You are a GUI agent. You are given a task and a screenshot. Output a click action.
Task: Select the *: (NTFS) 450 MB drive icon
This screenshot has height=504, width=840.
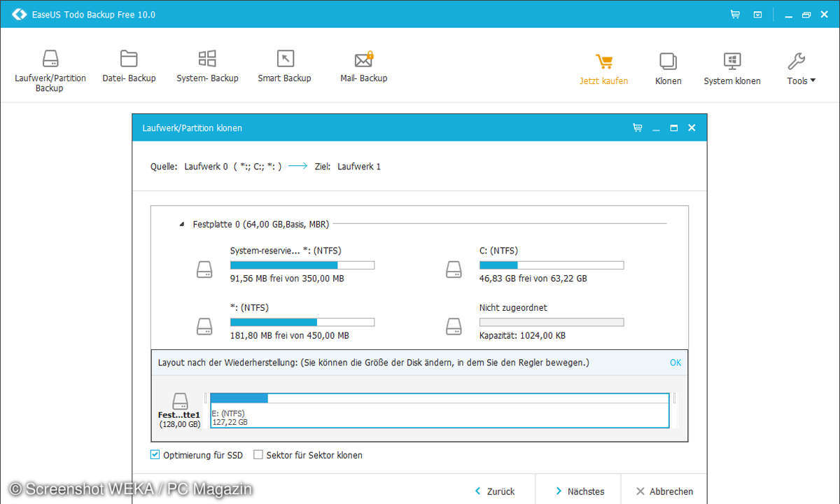point(204,326)
